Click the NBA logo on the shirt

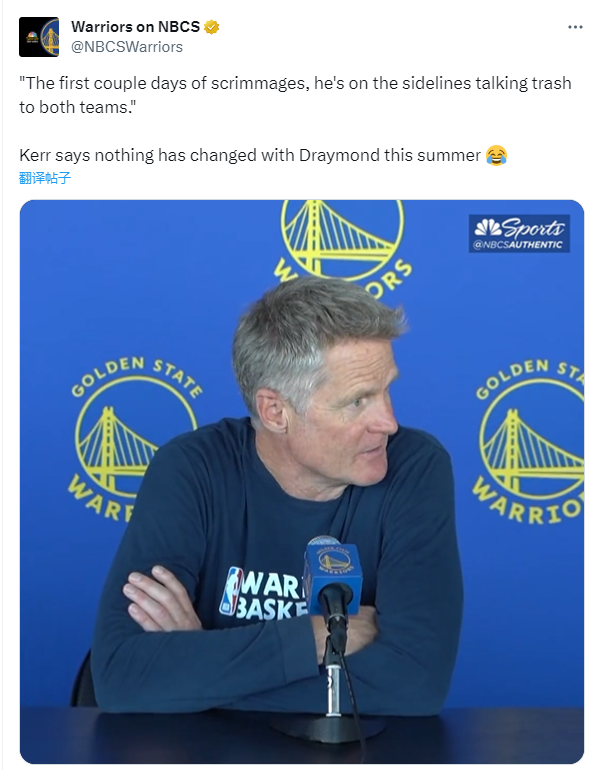231,591
